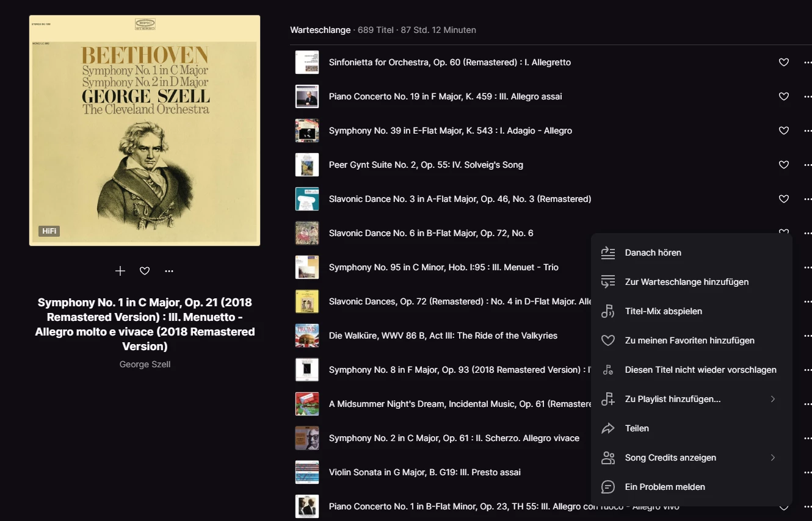Image resolution: width=812 pixels, height=521 pixels.
Task: Like Symphony No. 39 in E-Flat Major
Action: pos(784,131)
